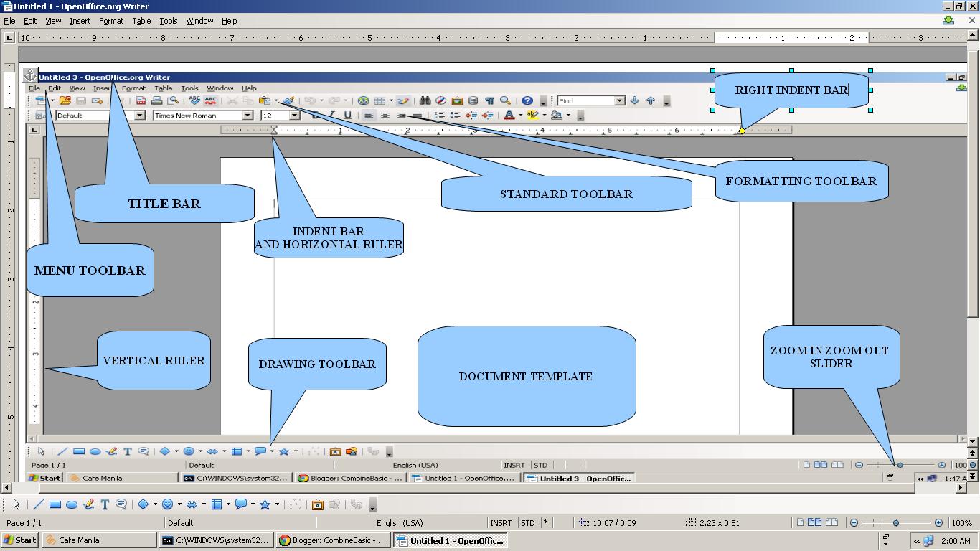
Task: Expand Find box dropdown arrow in embedded Untitled 3
Action: click(620, 101)
